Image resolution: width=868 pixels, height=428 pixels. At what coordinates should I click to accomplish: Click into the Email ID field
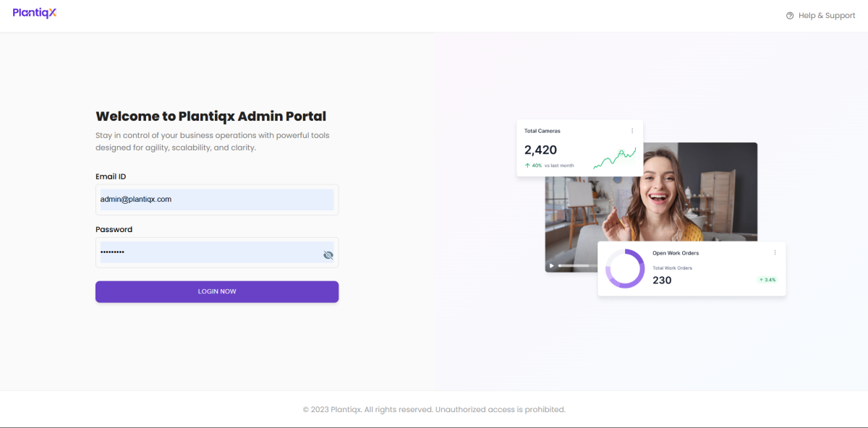(x=217, y=200)
